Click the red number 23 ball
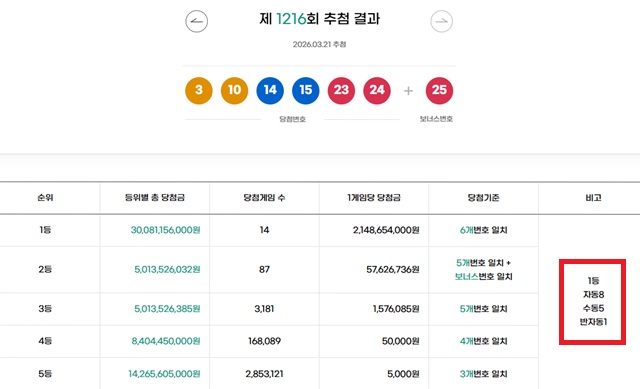Image resolution: width=640 pixels, height=389 pixels. (x=341, y=91)
